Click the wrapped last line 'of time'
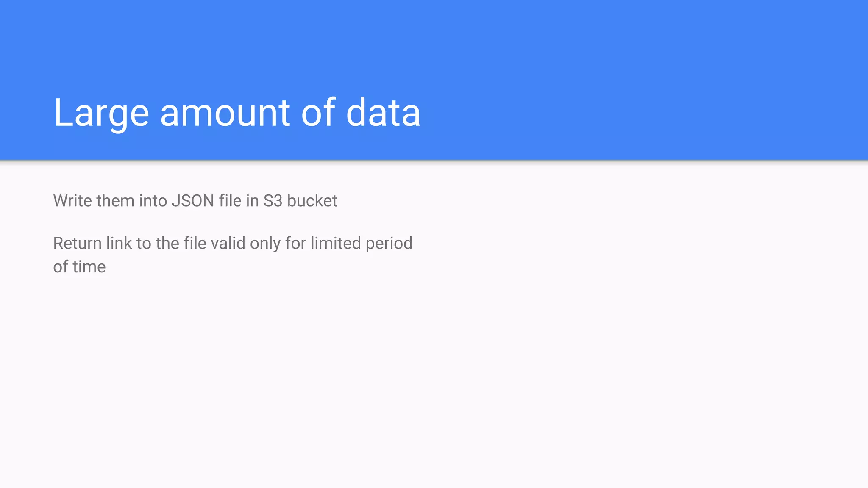 79,267
